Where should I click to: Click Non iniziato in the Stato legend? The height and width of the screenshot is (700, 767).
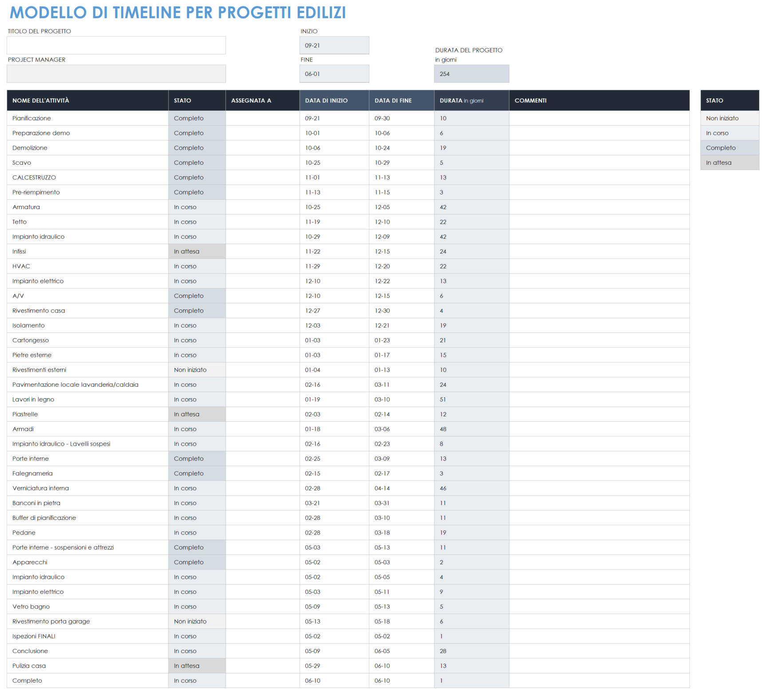pyautogui.click(x=730, y=118)
